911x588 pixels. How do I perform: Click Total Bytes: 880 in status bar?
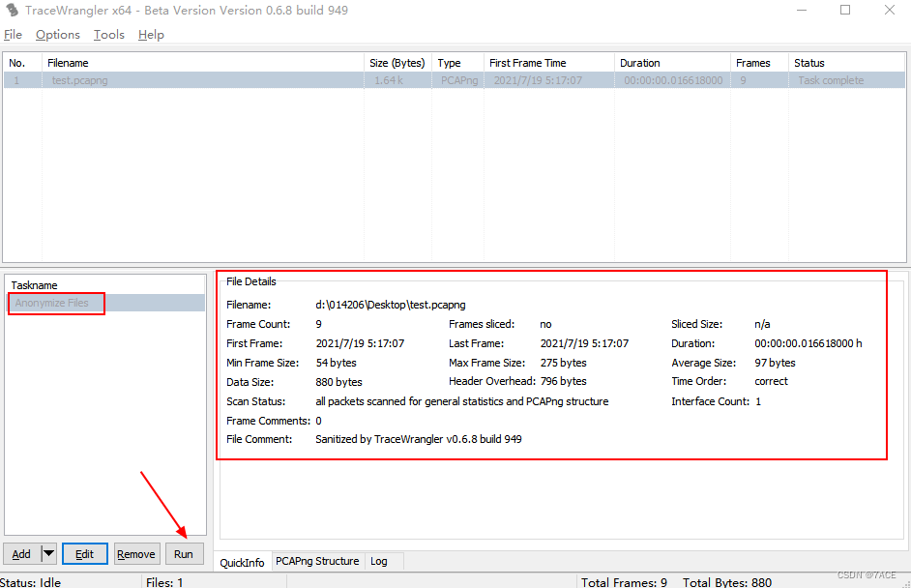click(727, 582)
